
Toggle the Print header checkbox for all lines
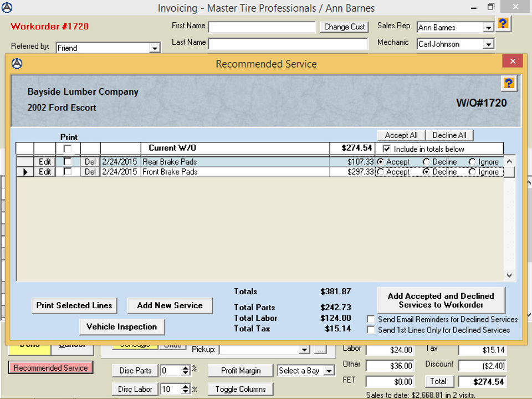tap(68, 149)
